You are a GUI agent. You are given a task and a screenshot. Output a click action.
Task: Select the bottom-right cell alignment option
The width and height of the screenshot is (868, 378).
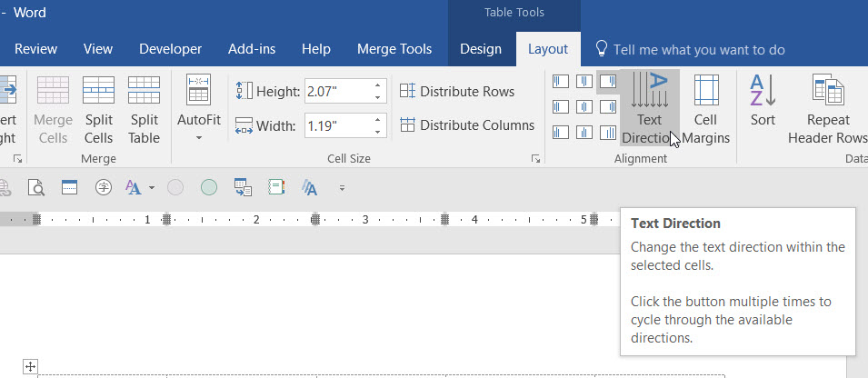click(x=608, y=133)
